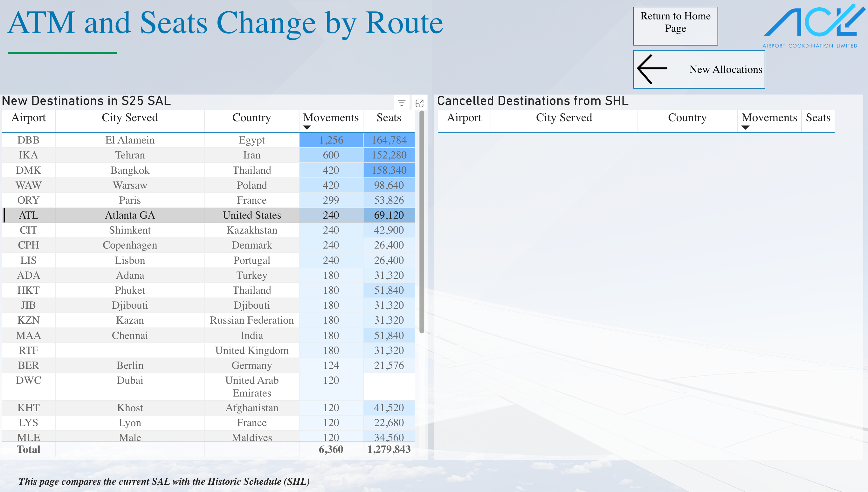Click the Adana city cell
This screenshot has width=868, height=492.
(130, 275)
